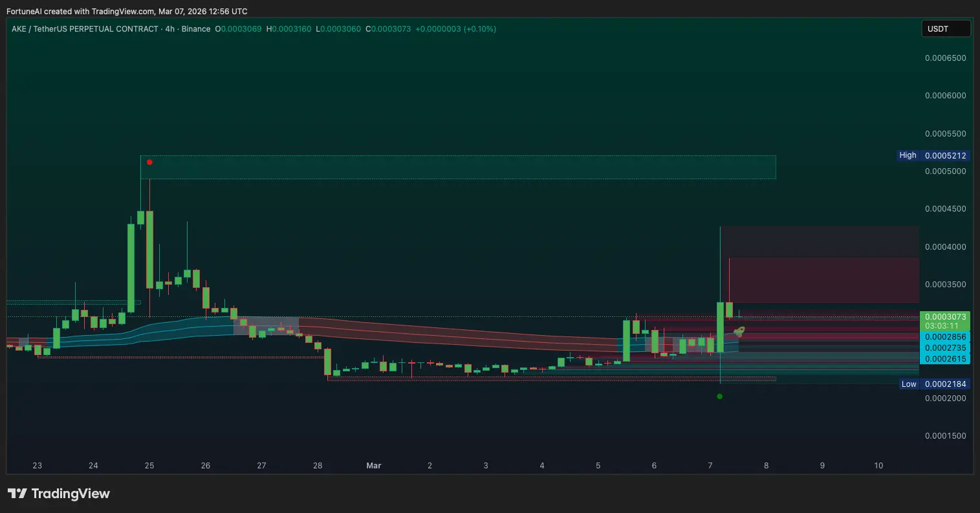Click 0.0006000 on the price axis
Viewport: 980px width, 513px height.
point(945,95)
